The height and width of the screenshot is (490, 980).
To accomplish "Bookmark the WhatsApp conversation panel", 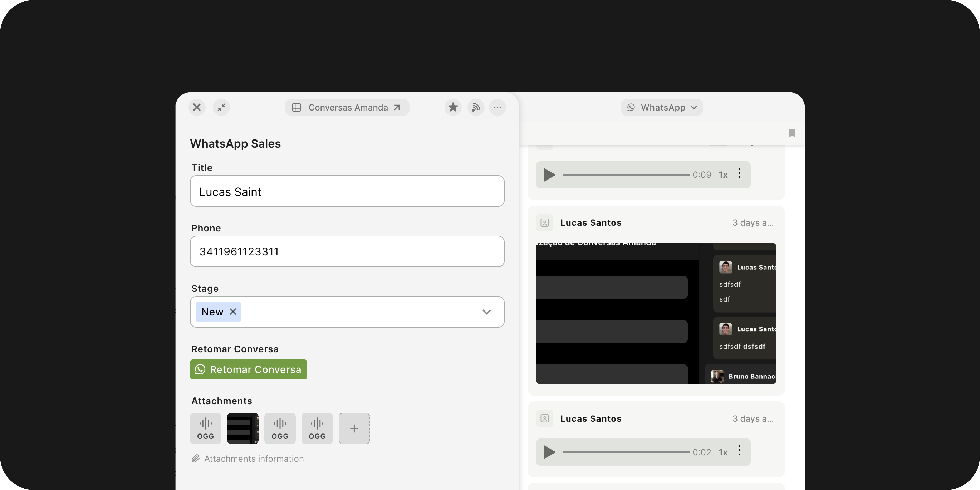I will click(x=792, y=134).
